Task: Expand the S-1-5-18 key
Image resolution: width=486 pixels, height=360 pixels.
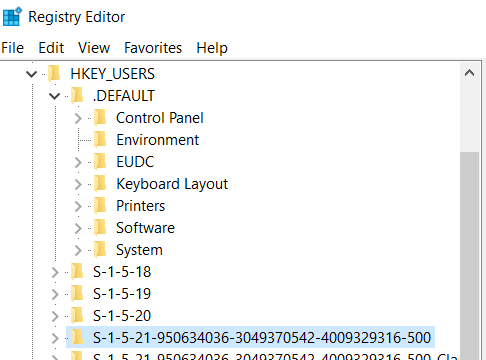Action: click(55, 272)
